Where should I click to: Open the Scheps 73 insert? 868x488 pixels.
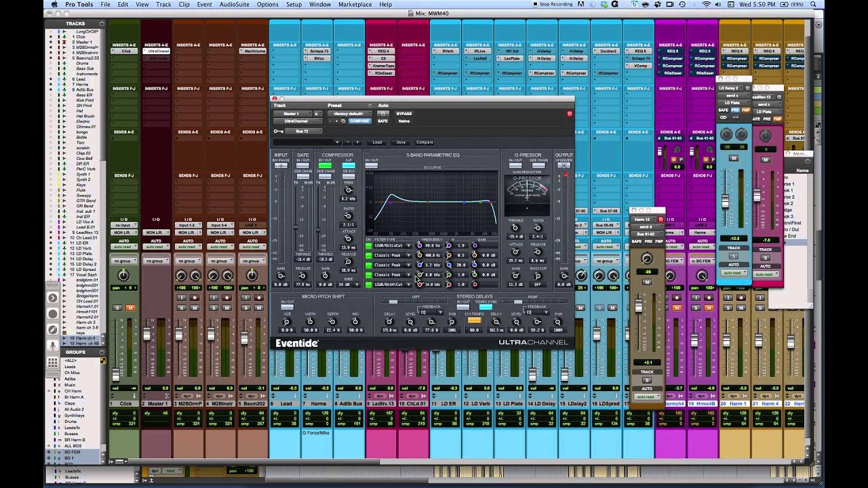point(317,52)
